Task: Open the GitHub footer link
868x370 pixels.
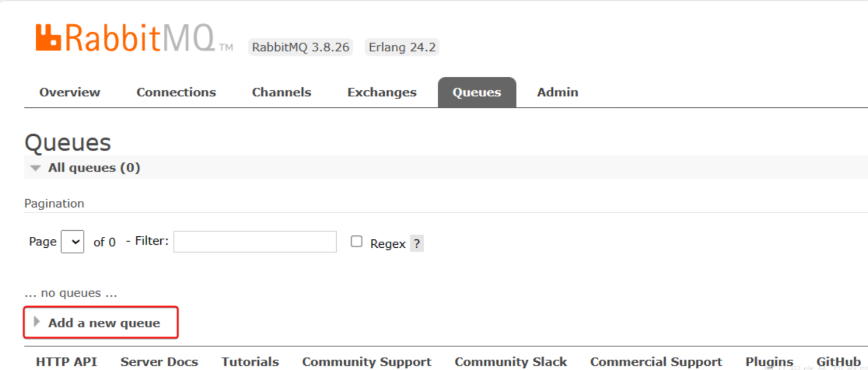Action: [x=838, y=362]
